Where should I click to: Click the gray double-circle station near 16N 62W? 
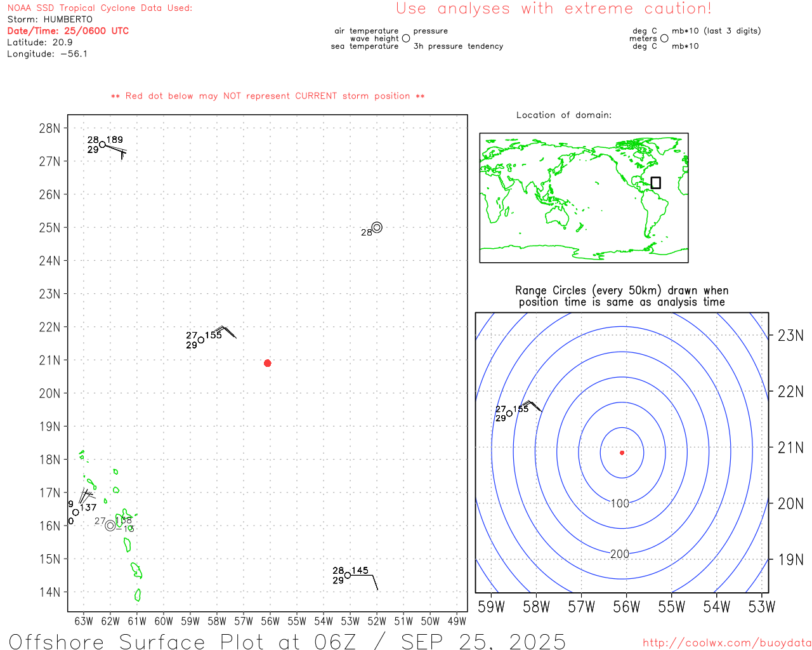110,526
